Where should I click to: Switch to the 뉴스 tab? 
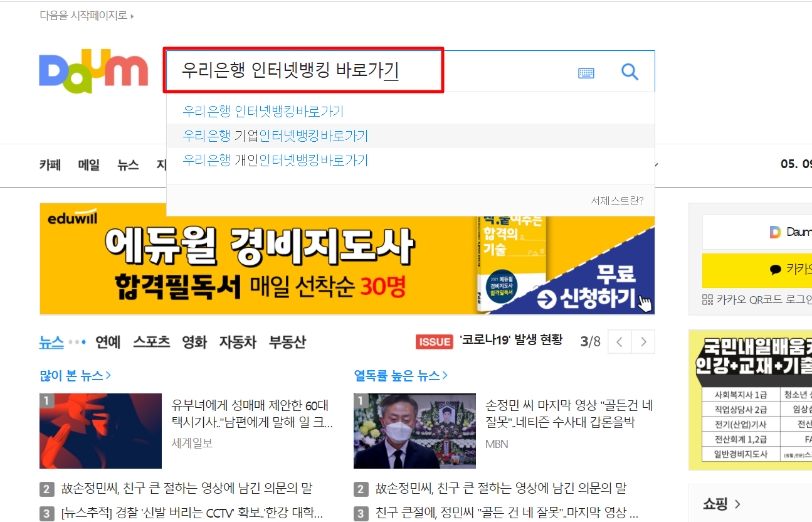[x=51, y=342]
